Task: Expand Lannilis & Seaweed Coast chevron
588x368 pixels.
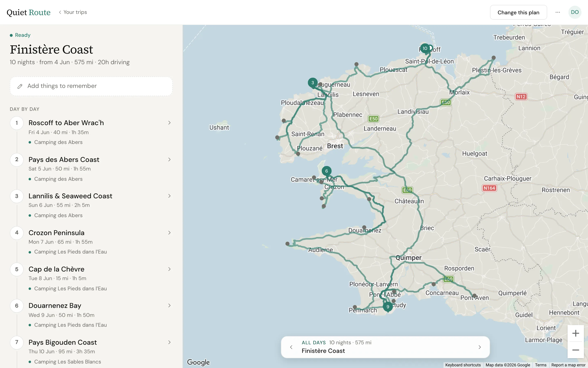Action: coord(169,196)
